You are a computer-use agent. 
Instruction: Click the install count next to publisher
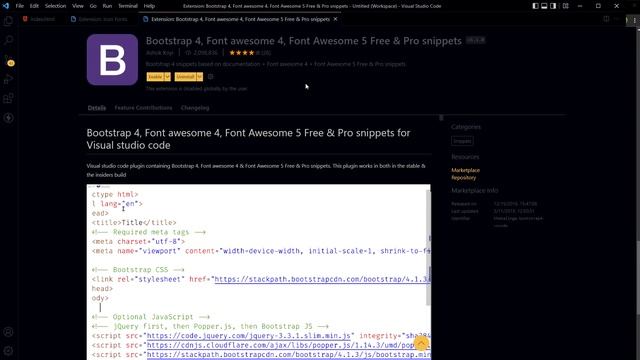[202, 53]
